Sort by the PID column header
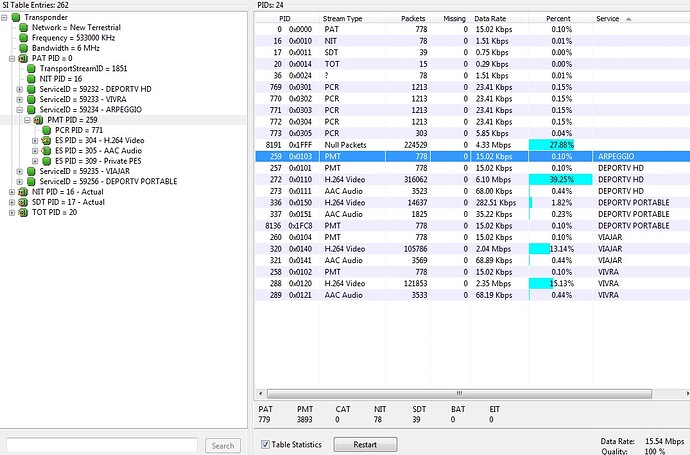Image resolution: width=690 pixels, height=455 pixels. click(x=287, y=18)
